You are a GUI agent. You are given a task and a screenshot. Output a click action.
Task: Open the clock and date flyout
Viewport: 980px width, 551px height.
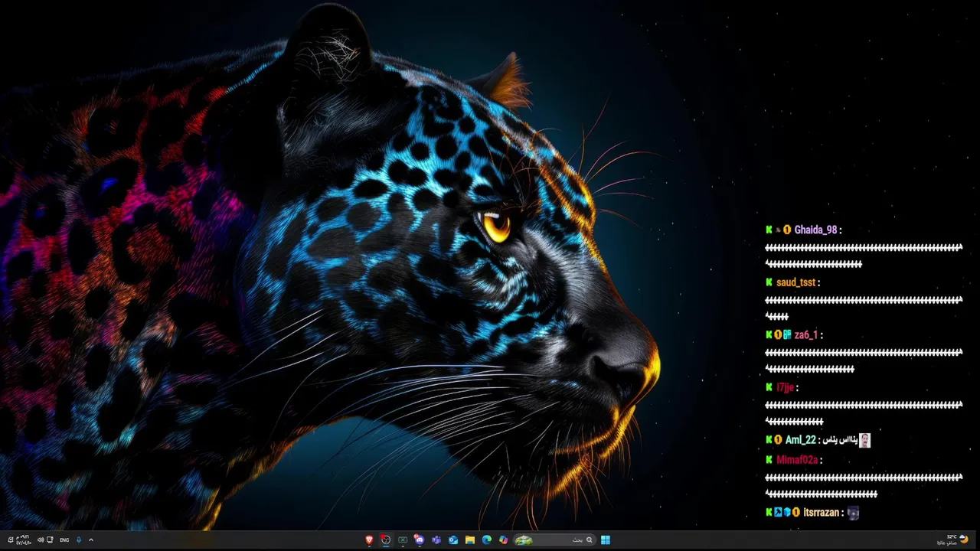24,540
